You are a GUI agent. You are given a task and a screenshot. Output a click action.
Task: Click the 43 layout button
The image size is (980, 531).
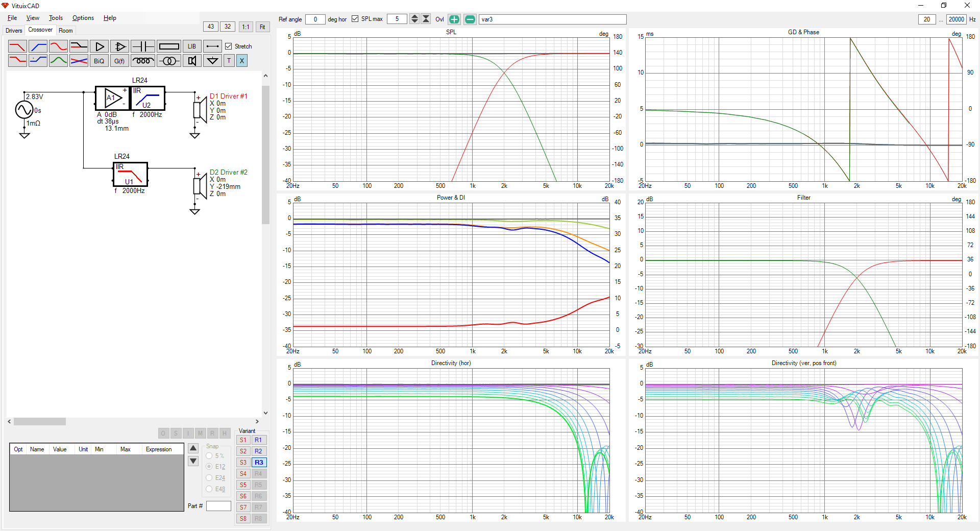point(211,27)
